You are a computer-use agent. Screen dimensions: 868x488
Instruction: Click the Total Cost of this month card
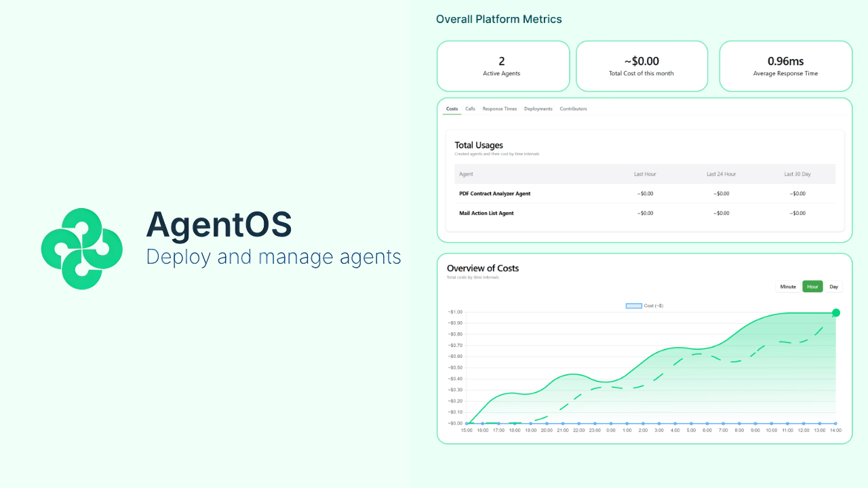click(642, 66)
